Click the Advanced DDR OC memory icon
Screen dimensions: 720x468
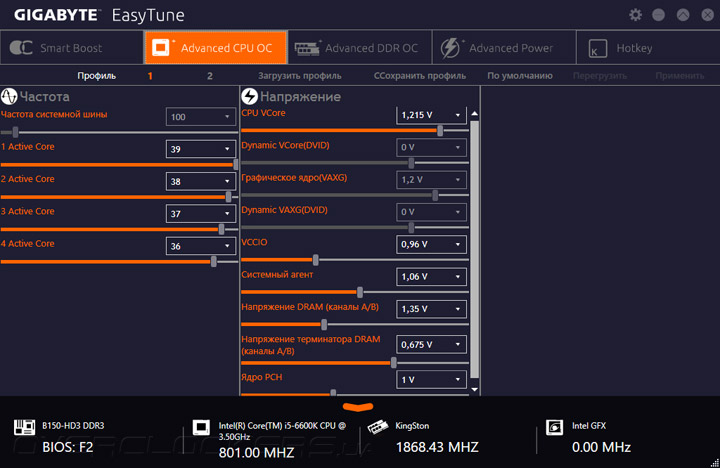click(307, 48)
